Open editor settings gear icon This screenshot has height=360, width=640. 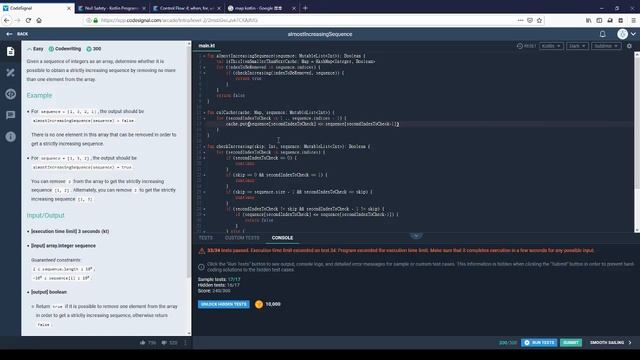pyautogui.click(x=629, y=46)
